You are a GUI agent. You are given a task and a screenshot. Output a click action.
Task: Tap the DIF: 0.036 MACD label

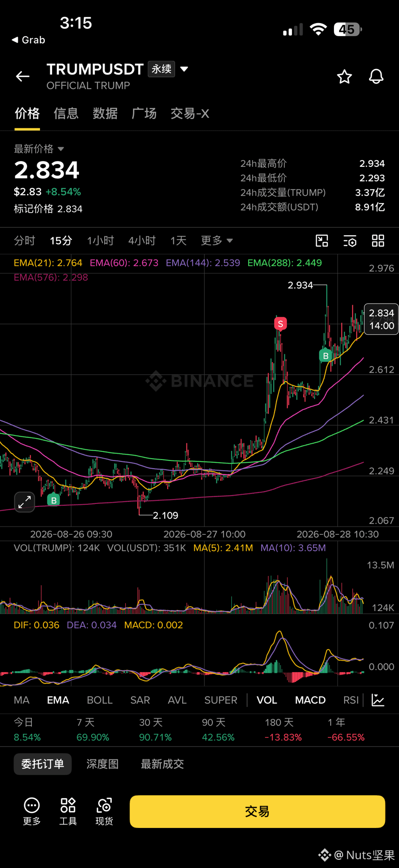pyautogui.click(x=37, y=625)
